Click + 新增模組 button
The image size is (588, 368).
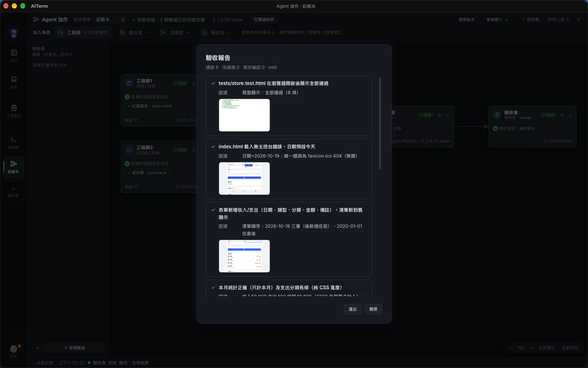tap(75, 348)
